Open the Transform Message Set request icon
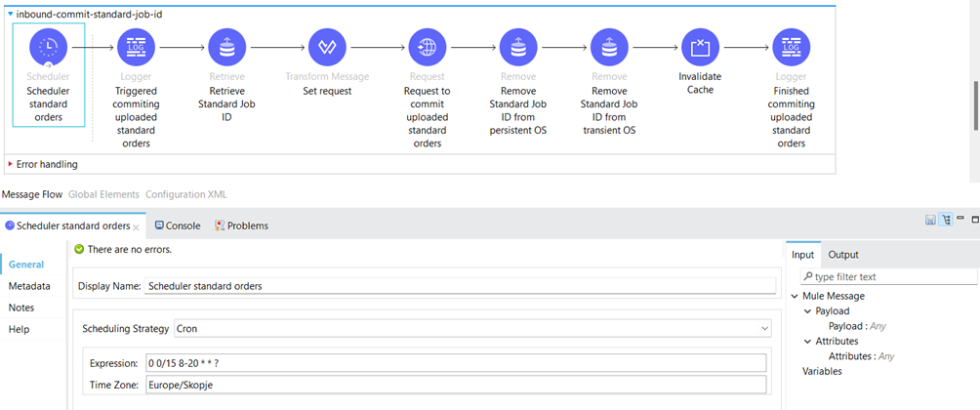 click(x=328, y=47)
